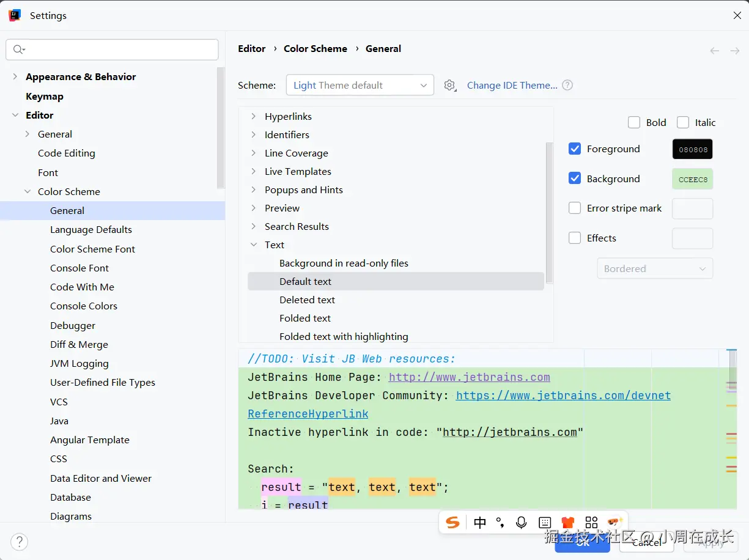Open the Scheme dropdown Light Theme default
The width and height of the screenshot is (749, 560).
360,85
